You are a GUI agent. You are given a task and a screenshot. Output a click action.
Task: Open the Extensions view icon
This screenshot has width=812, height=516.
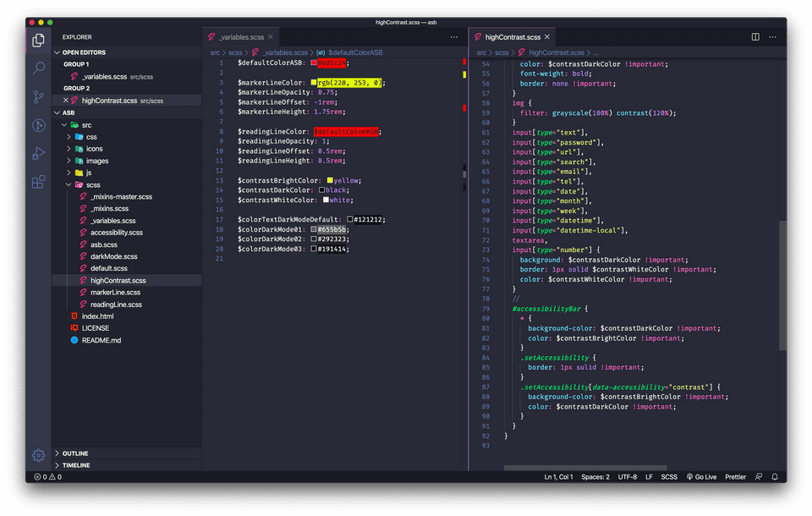38,182
